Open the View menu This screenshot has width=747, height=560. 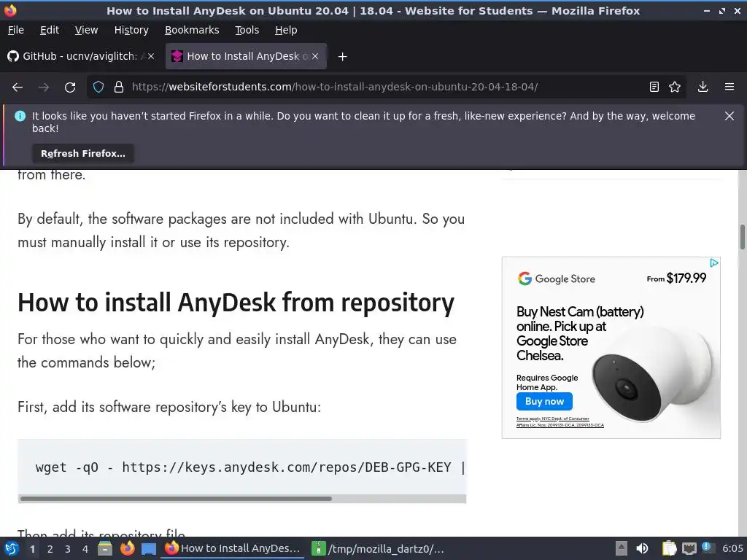(86, 30)
